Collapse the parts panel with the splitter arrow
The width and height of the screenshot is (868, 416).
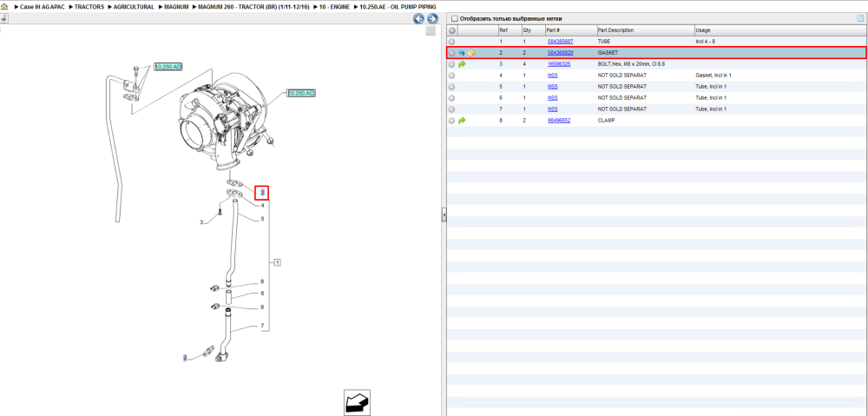(x=444, y=215)
